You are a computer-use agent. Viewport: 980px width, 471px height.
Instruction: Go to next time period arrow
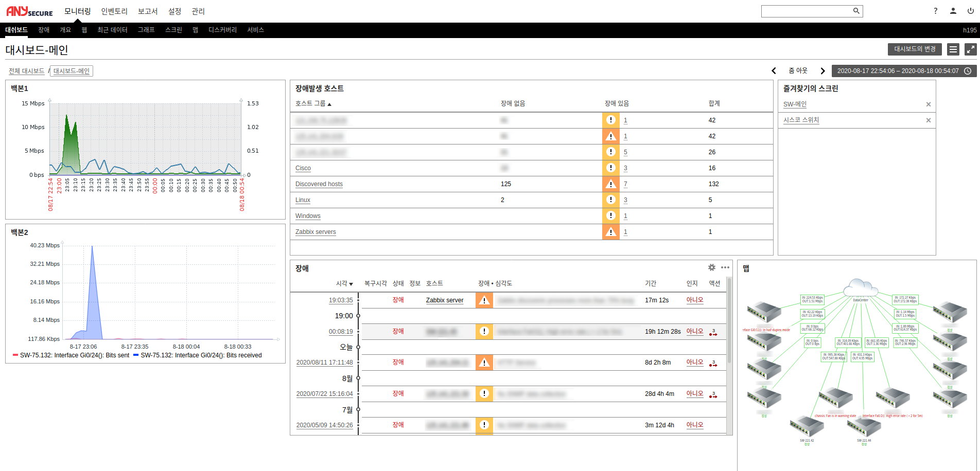pos(822,71)
